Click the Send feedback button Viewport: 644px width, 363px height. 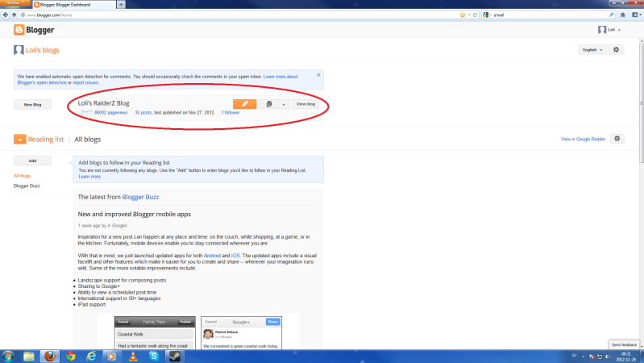[624, 344]
